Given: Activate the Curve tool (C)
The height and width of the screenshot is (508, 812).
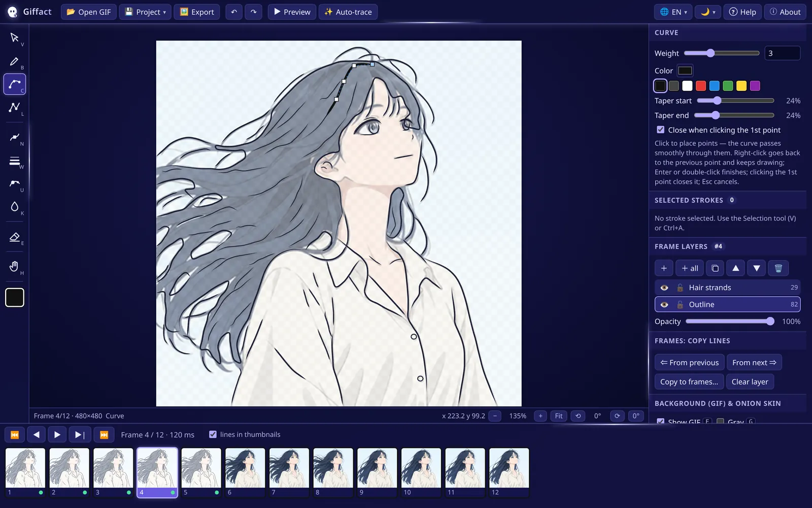Looking at the screenshot, I should (x=15, y=84).
